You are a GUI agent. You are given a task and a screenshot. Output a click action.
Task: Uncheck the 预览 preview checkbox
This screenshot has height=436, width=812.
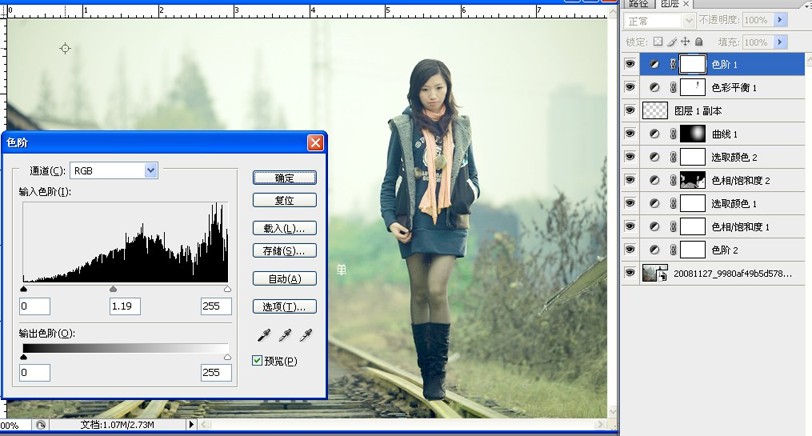coord(257,360)
